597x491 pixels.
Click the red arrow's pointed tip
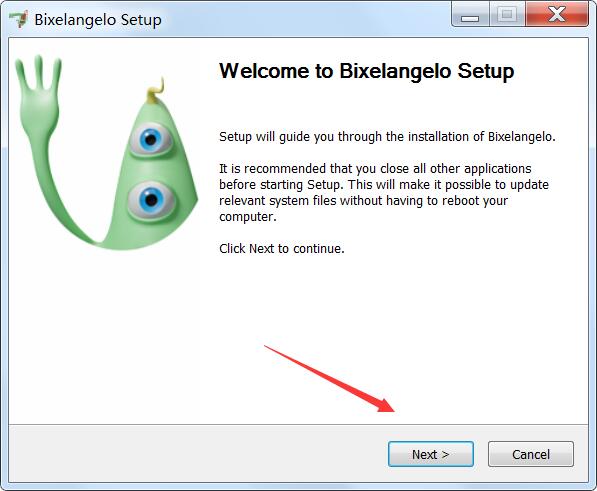(394, 411)
